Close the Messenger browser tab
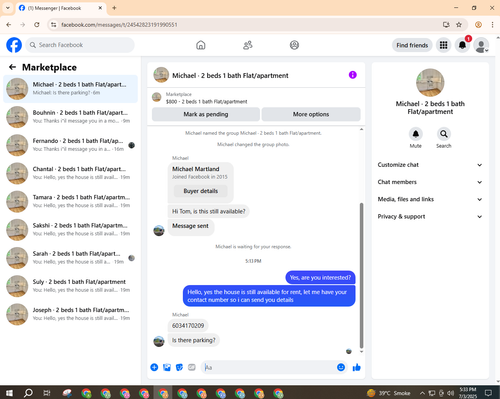This screenshot has height=399, width=500. coord(100,8)
